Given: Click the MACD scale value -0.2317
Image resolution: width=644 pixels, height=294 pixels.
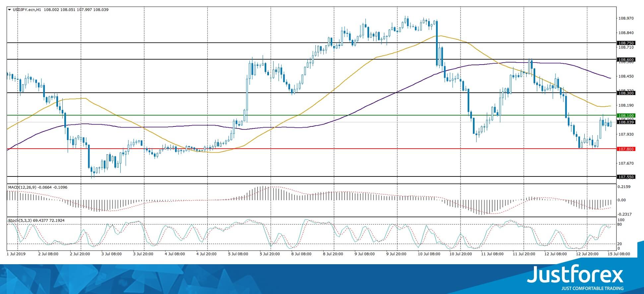Looking at the screenshot, I should 625,214.
